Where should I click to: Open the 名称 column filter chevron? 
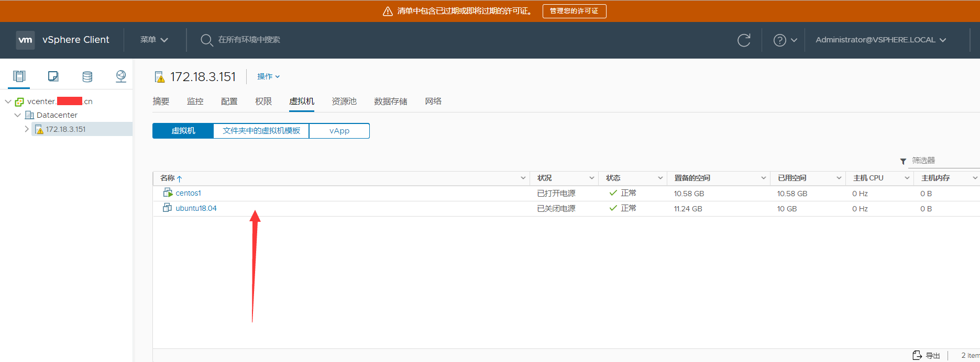[523, 178]
